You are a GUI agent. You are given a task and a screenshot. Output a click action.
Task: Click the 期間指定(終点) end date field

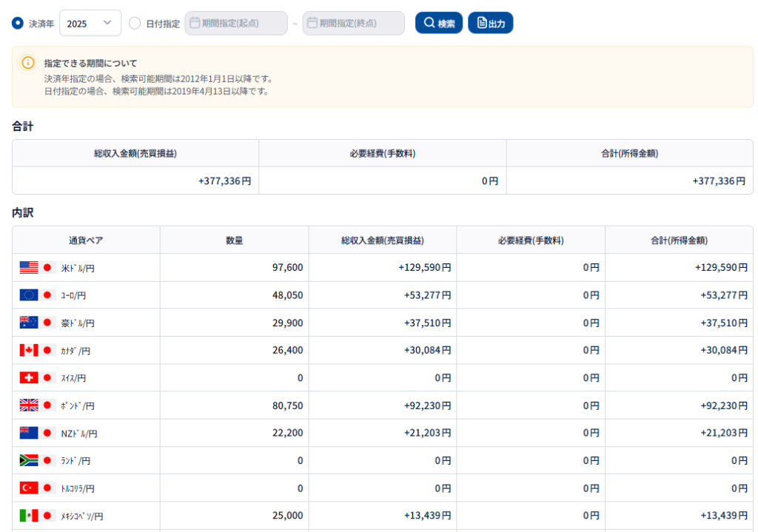click(354, 23)
